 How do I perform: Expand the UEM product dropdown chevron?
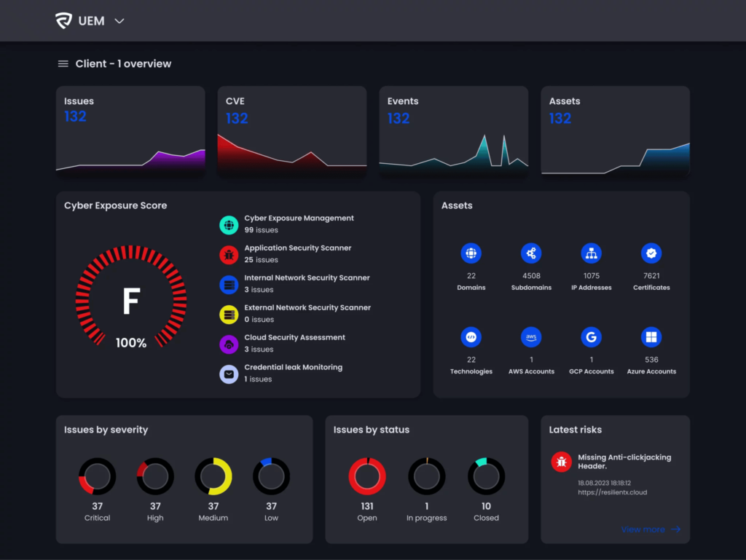click(119, 21)
